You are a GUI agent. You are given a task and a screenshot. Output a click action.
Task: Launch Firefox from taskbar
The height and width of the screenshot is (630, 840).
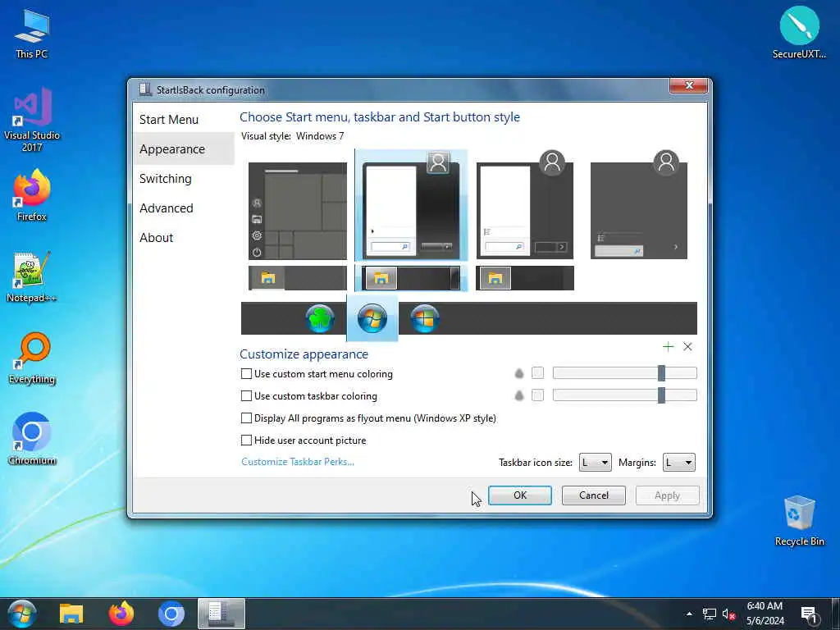[x=121, y=614]
